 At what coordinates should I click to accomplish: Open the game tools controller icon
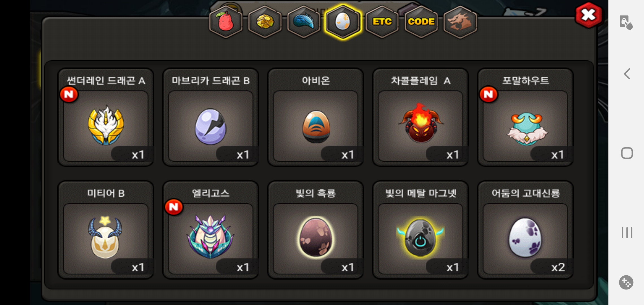click(626, 282)
